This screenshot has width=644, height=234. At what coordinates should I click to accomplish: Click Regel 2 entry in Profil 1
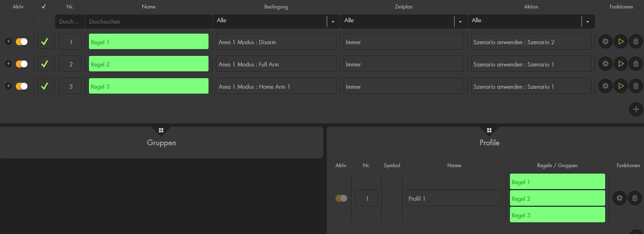557,198
